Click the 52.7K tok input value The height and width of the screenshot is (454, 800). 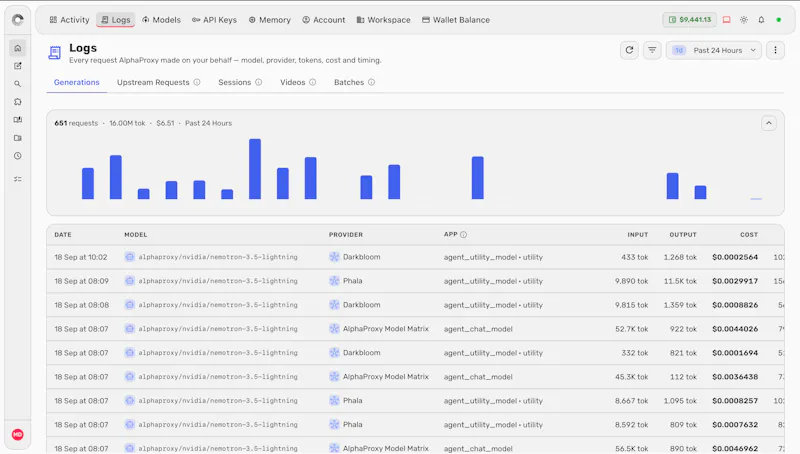[632, 329]
